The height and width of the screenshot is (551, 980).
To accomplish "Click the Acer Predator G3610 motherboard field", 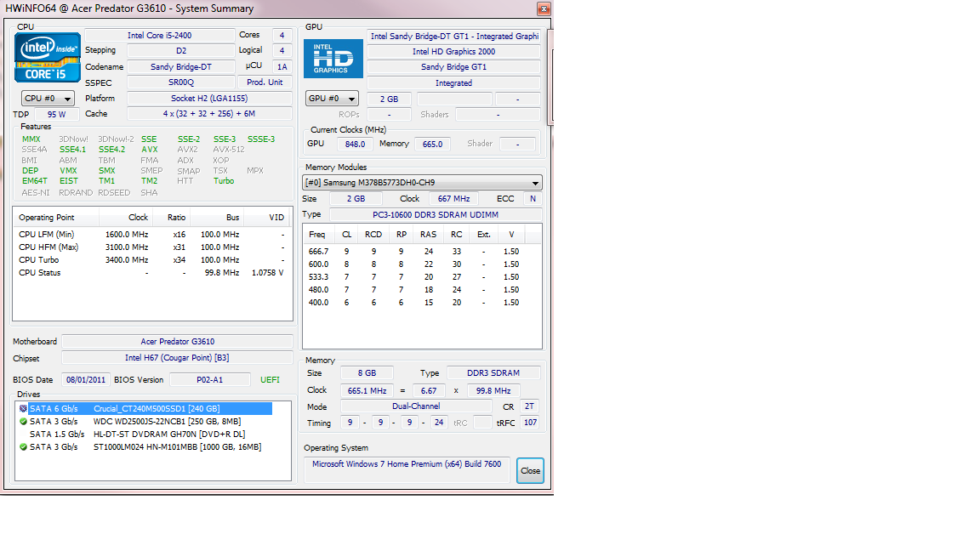I will 178,342.
